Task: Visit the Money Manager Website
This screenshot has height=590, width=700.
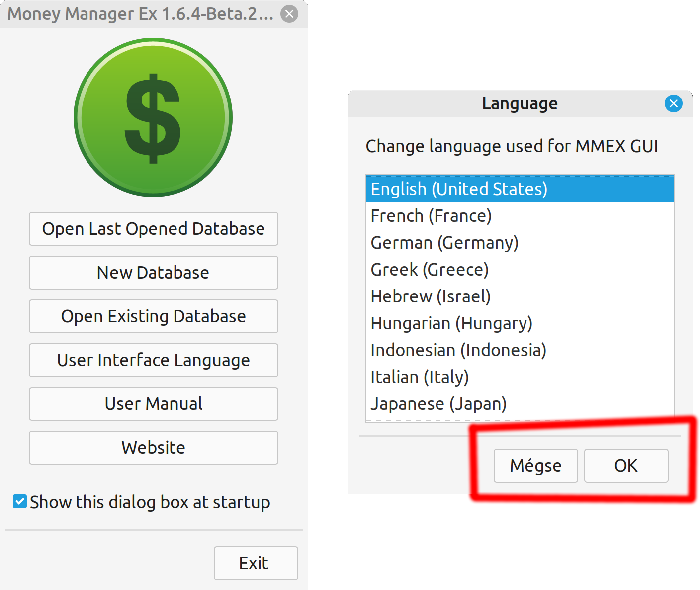Action: pyautogui.click(x=153, y=447)
